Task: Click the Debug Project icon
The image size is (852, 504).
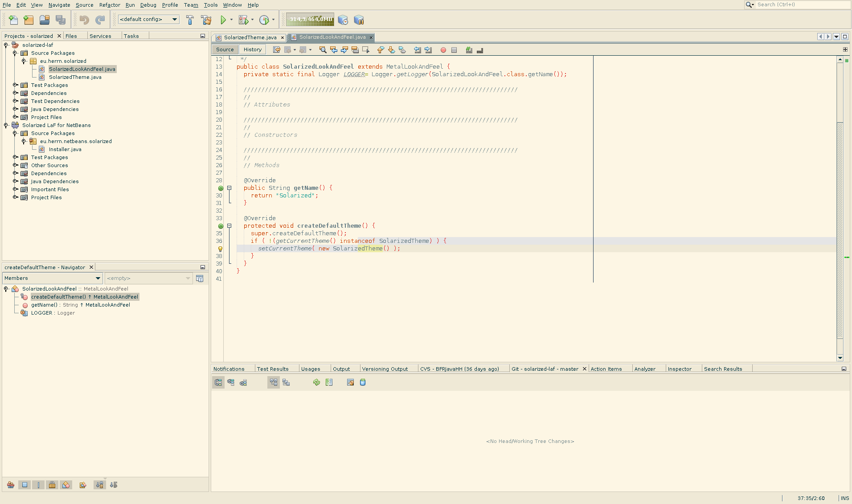Action: (243, 20)
